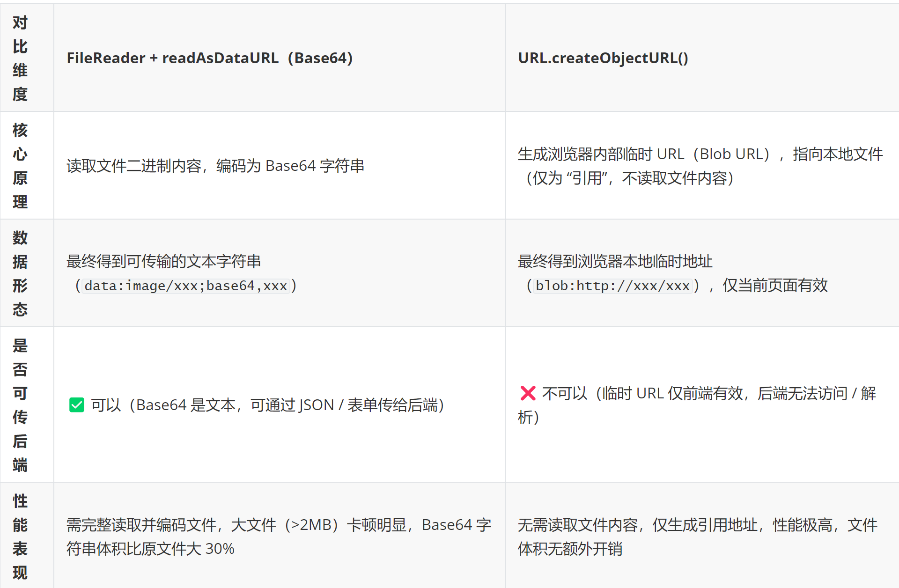Viewport: 899px width, 588px height.
Task: Click the green checkmark icon
Action: click(x=77, y=405)
